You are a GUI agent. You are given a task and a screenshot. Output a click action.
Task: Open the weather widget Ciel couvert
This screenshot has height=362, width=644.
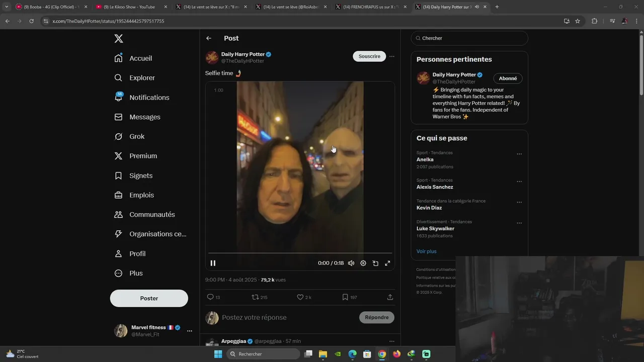click(22, 354)
